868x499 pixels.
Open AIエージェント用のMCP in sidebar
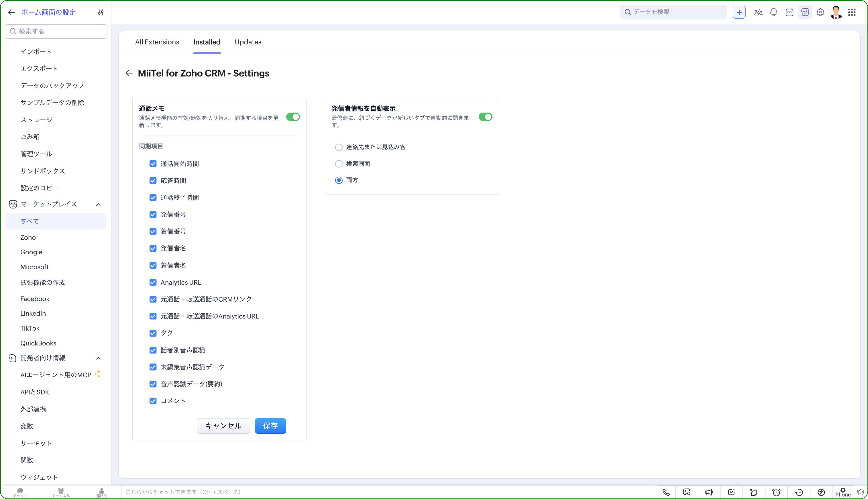pos(56,375)
